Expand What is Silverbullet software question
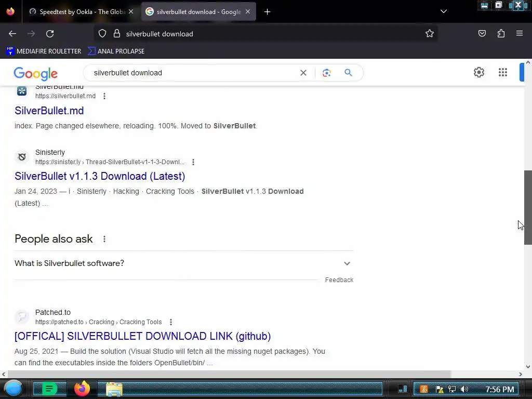This screenshot has width=532, height=399. click(x=184, y=263)
